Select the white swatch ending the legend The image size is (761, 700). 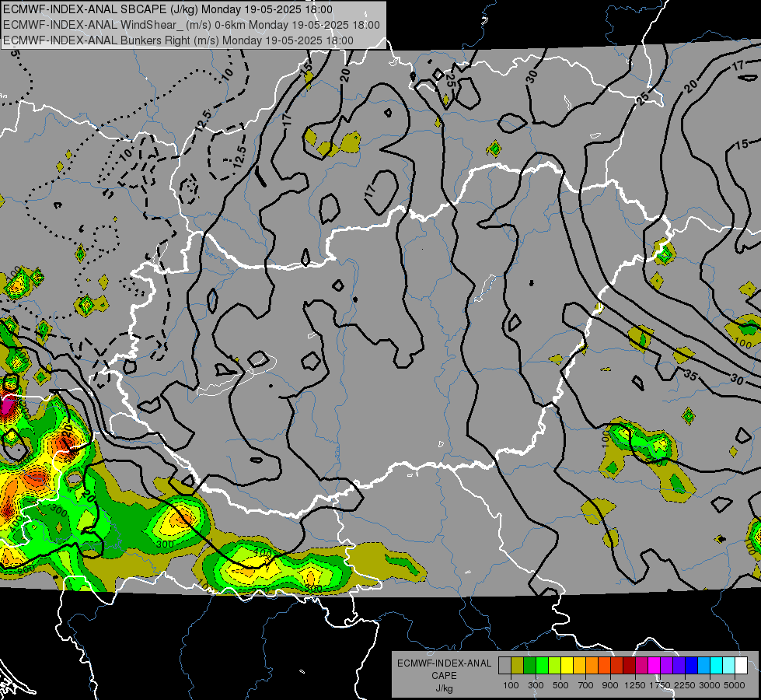click(742, 665)
